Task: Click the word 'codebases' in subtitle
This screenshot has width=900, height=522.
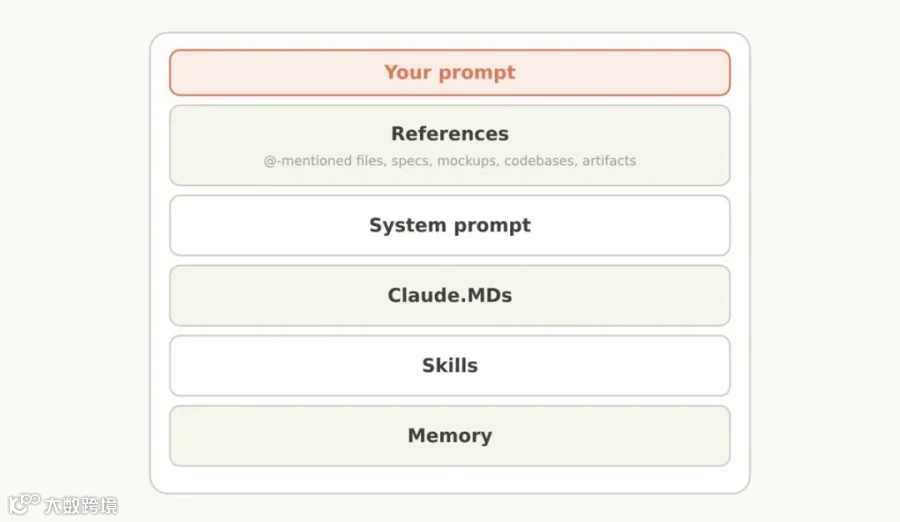Action: tap(540, 161)
